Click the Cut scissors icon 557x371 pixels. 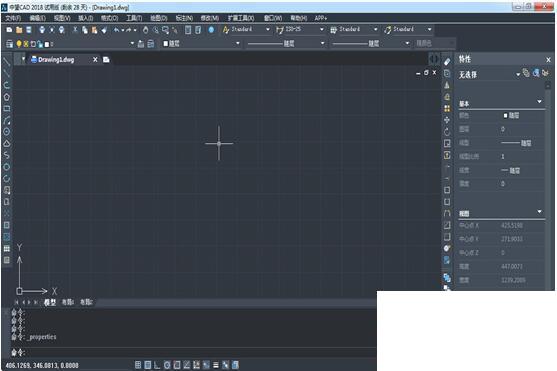tap(75, 30)
